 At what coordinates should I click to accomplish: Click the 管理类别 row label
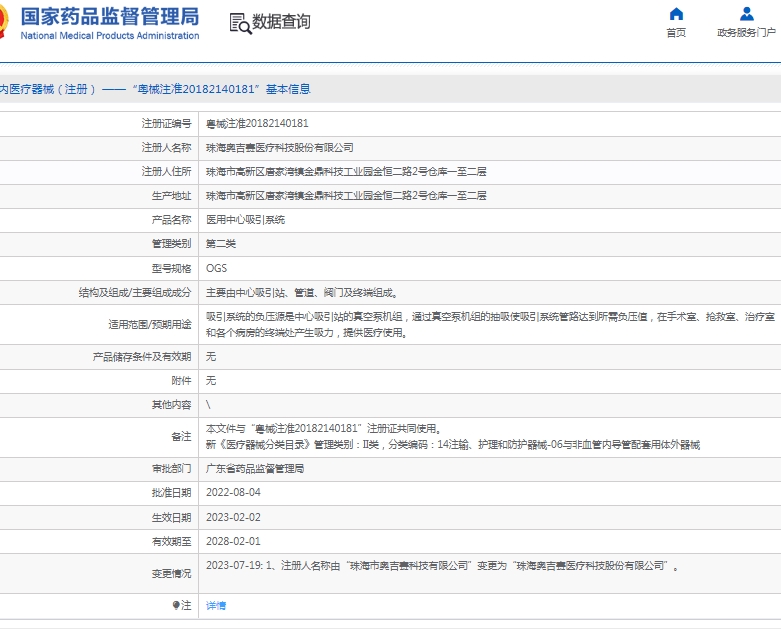(171, 244)
